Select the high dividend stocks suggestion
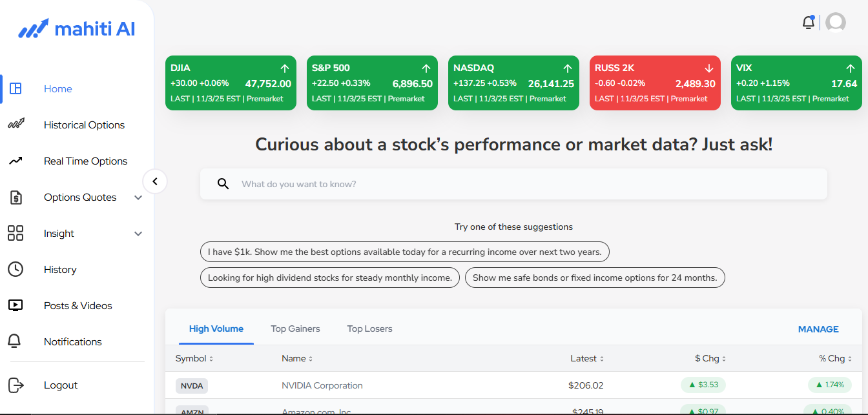 (x=329, y=278)
